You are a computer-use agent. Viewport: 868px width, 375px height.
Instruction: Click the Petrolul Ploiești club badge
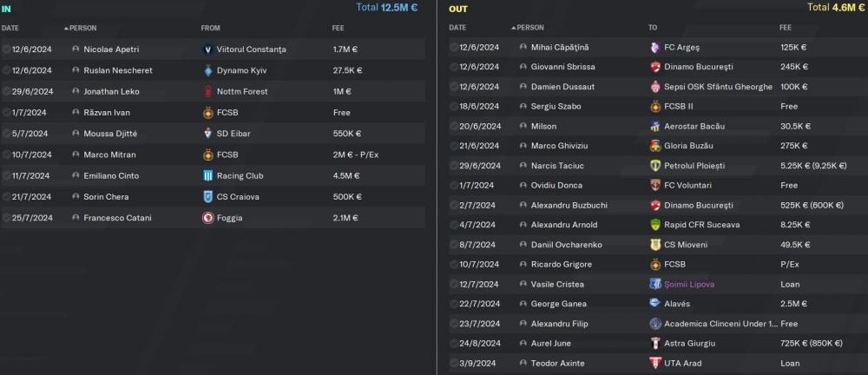[x=655, y=165]
